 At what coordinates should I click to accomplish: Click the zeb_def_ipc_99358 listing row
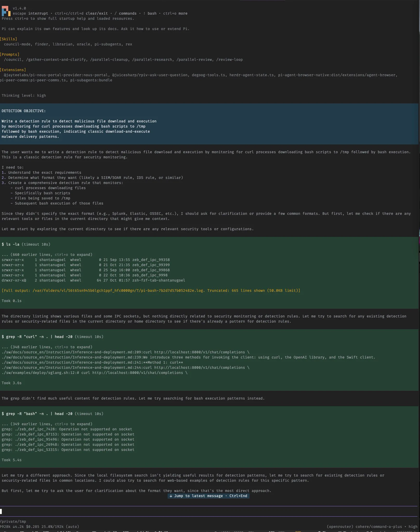coord(86,260)
